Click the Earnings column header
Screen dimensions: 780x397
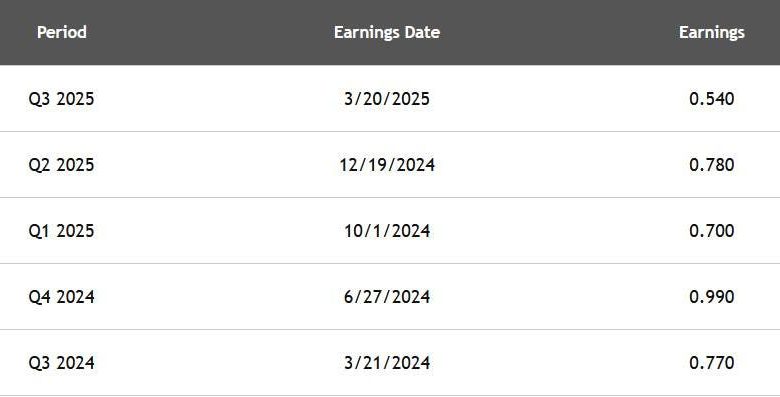pyautogui.click(x=711, y=32)
